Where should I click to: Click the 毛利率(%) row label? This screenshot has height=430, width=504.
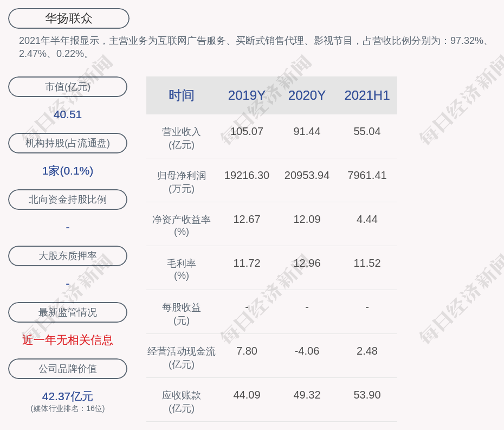pos(182,269)
